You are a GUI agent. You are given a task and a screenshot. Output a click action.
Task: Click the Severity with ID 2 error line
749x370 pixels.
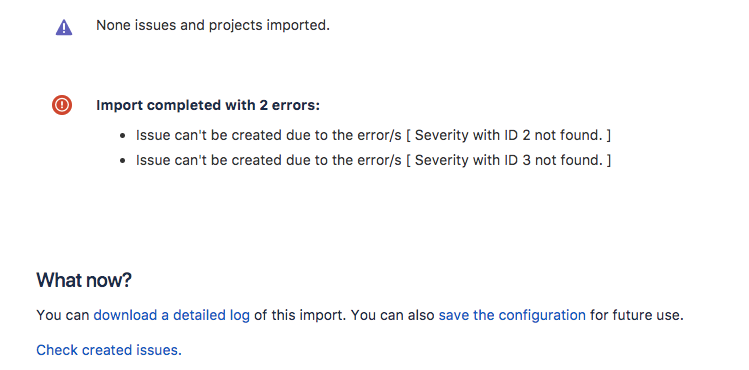pos(374,136)
